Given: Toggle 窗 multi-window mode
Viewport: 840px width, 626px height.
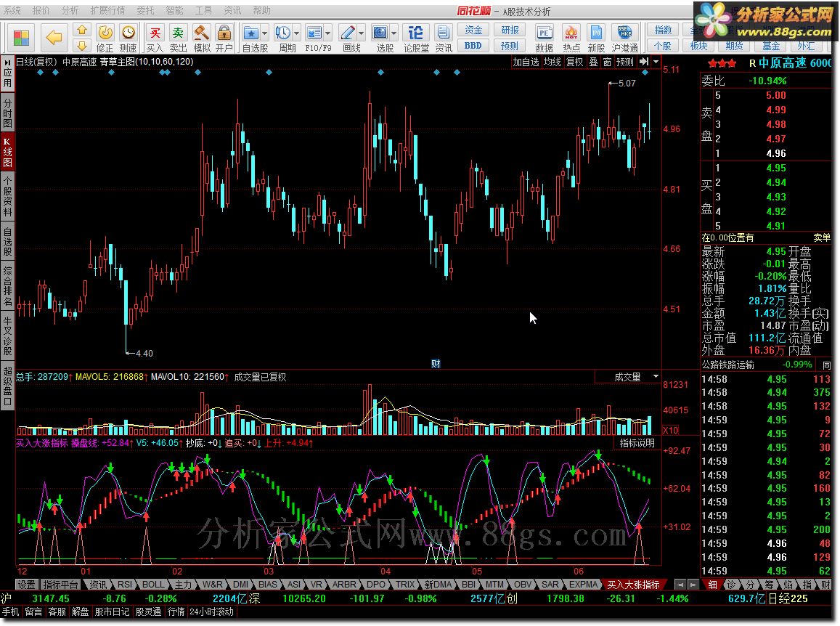Looking at the screenshot, I should [x=607, y=62].
